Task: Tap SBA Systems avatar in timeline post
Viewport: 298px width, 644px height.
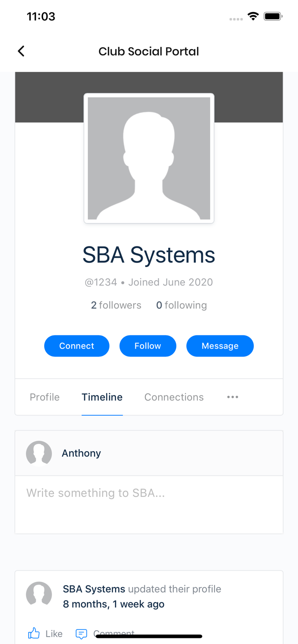Action: pyautogui.click(x=39, y=595)
